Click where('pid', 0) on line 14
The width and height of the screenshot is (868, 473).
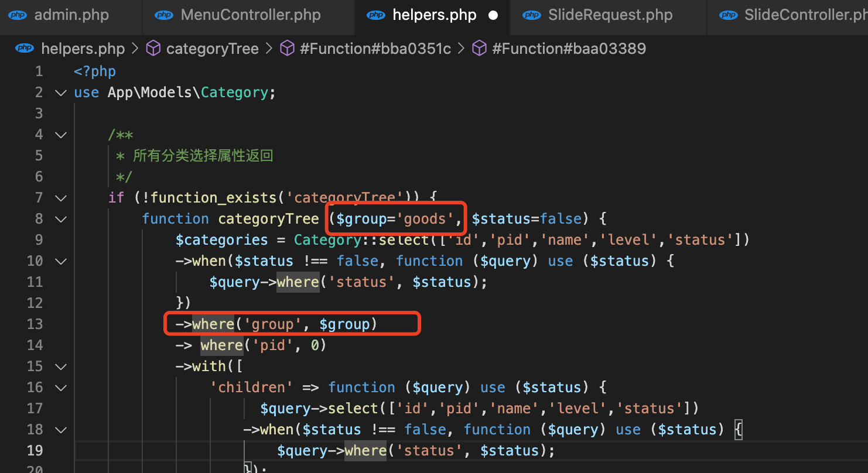(x=263, y=345)
